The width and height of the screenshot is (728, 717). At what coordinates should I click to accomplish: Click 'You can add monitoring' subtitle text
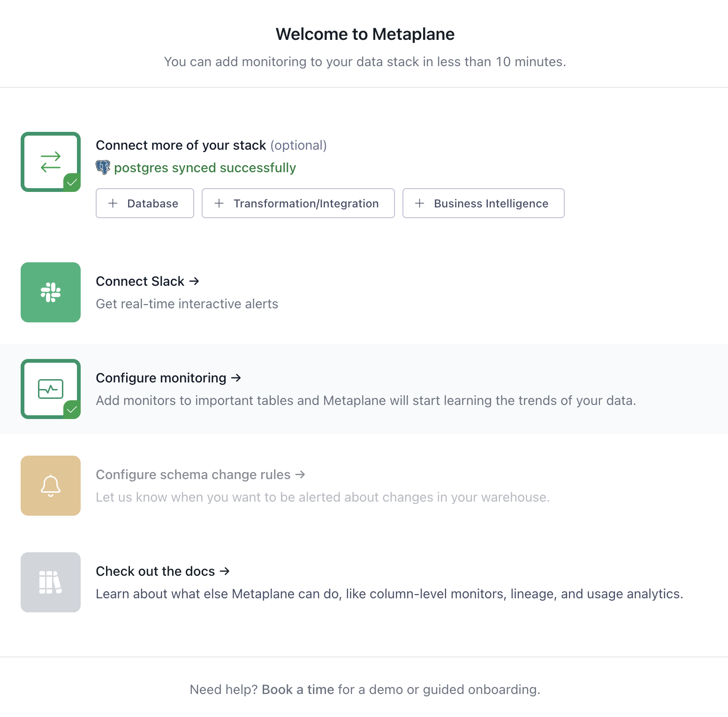[x=365, y=61]
